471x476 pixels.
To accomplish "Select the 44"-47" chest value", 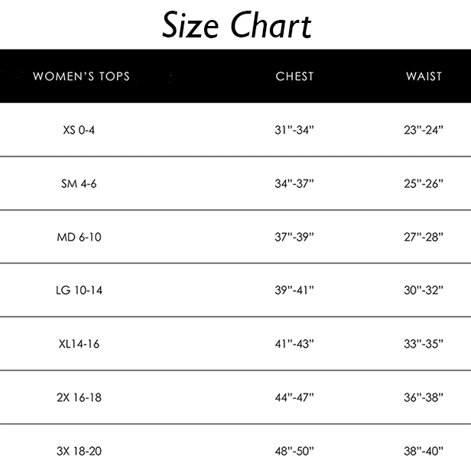I will pyautogui.click(x=294, y=397).
